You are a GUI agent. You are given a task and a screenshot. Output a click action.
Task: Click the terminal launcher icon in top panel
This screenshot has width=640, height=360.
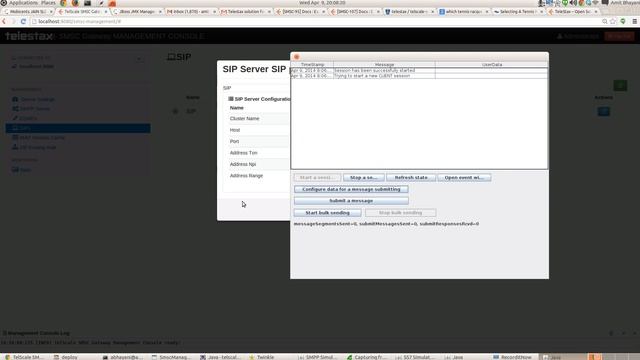[x=87, y=3]
